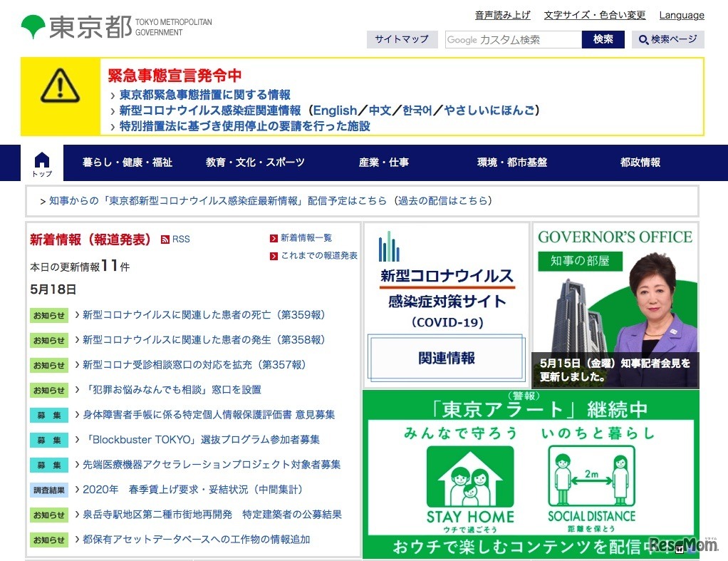Click the サイトマップ button
This screenshot has height=561, width=728.
click(402, 39)
